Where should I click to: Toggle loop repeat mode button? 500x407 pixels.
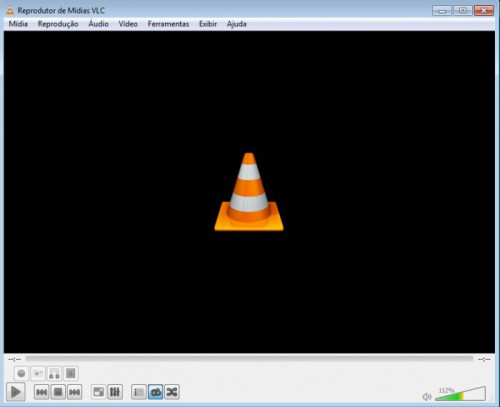pos(155,392)
